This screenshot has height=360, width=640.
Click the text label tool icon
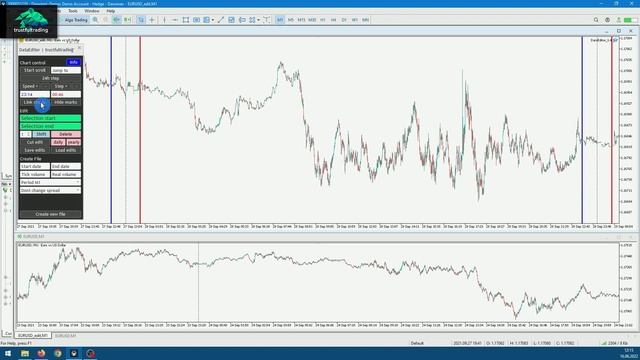(x=242, y=20)
